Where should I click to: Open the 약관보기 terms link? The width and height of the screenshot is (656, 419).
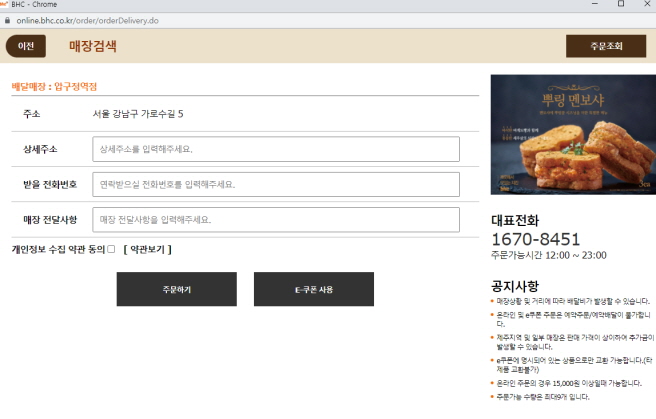pos(148,250)
